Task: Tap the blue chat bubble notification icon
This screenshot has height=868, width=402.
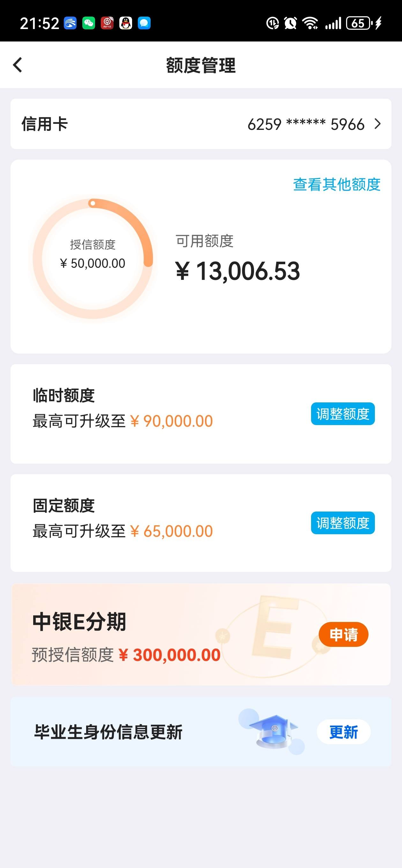Action: (144, 23)
